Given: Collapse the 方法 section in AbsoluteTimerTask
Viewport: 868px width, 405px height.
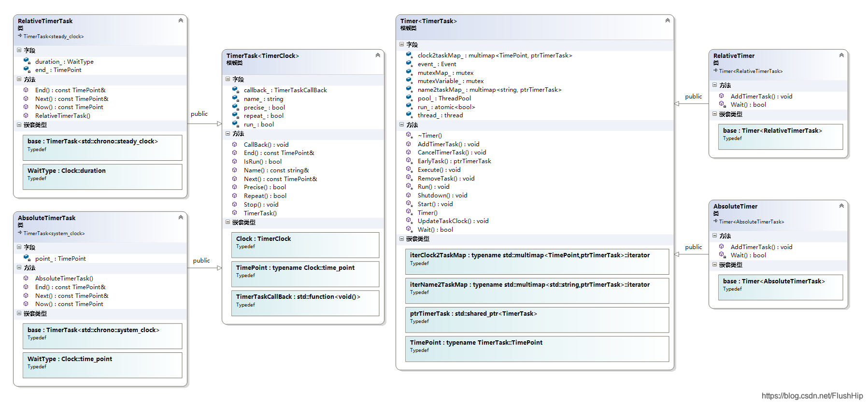Looking at the screenshot, I should coord(19,267).
